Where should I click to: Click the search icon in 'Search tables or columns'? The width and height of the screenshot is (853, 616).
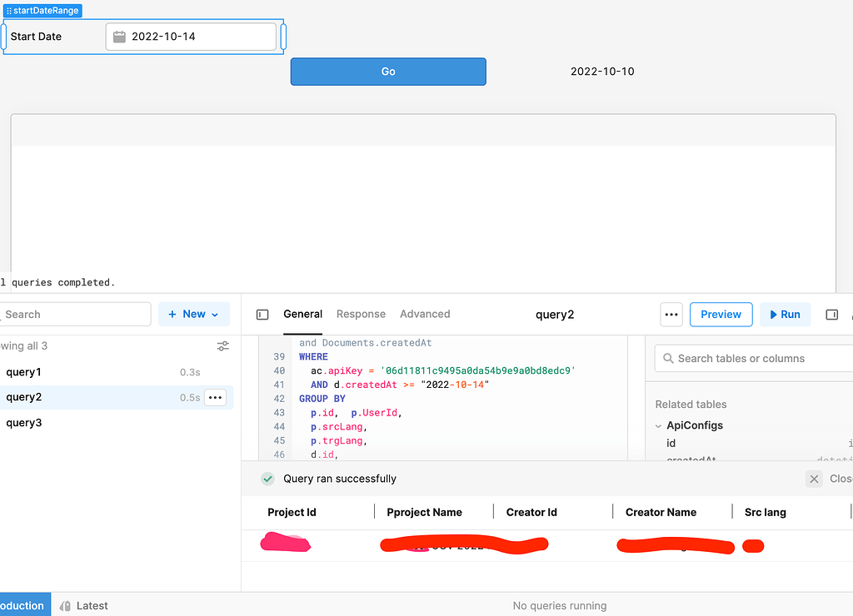(x=668, y=358)
